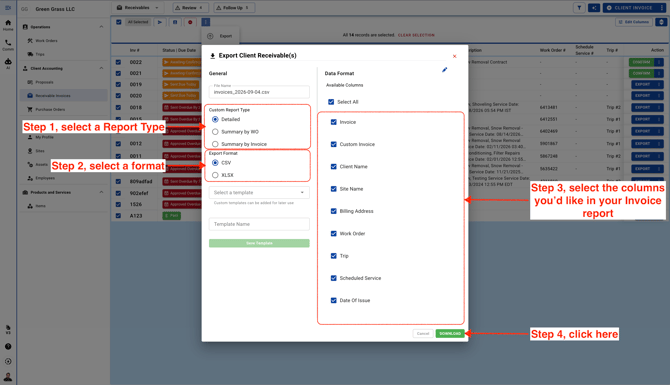Uncheck the Billing Address column
Screen dimensions: 670x385
[x=334, y=211]
